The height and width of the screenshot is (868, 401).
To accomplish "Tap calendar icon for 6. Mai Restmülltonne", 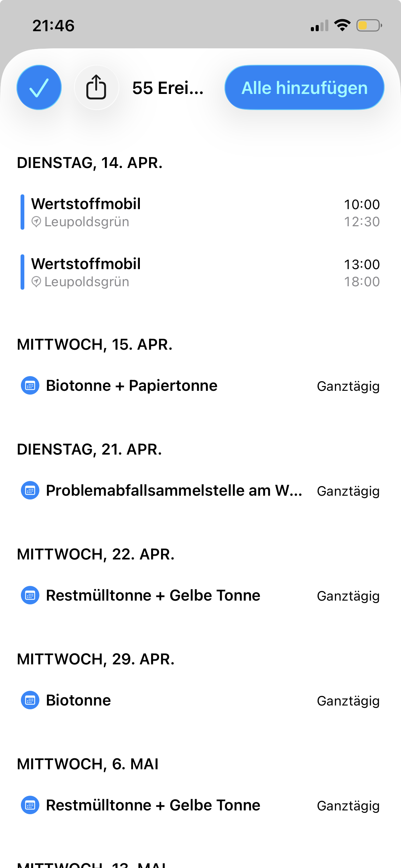I will [x=30, y=805].
